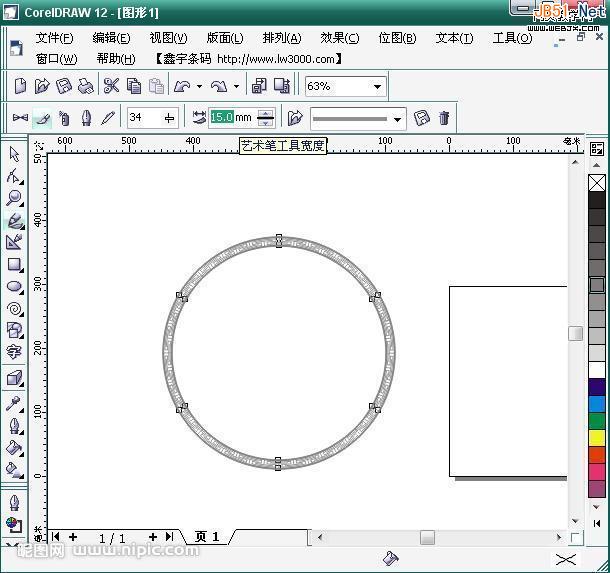Delete brush stroke trash icon
This screenshot has height=573, width=610.
(444, 117)
